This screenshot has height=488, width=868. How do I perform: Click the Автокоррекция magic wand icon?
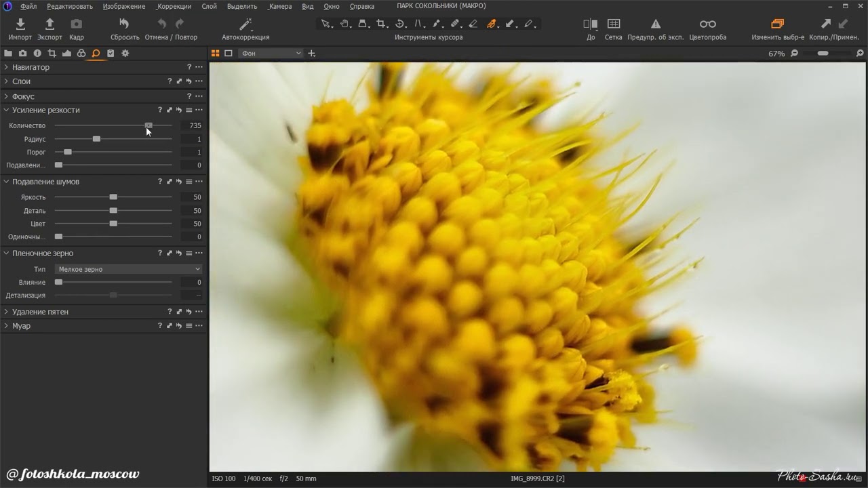[x=245, y=24]
